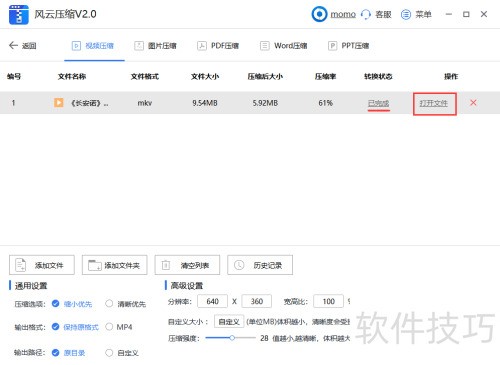
Task: Click the 9.54MB file size value
Action: (205, 103)
